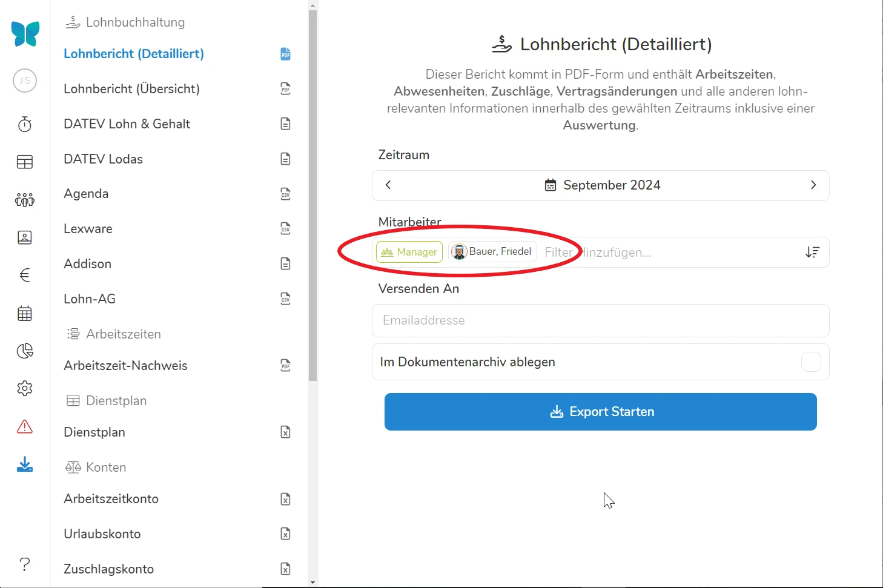Go to next month after September 2024
Screen dimensions: 883x588
[813, 185]
